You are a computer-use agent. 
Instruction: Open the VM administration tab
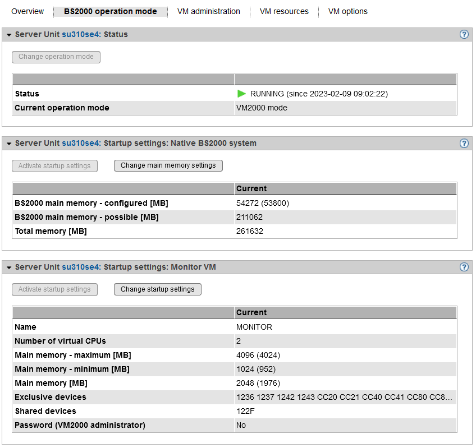pyautogui.click(x=208, y=11)
